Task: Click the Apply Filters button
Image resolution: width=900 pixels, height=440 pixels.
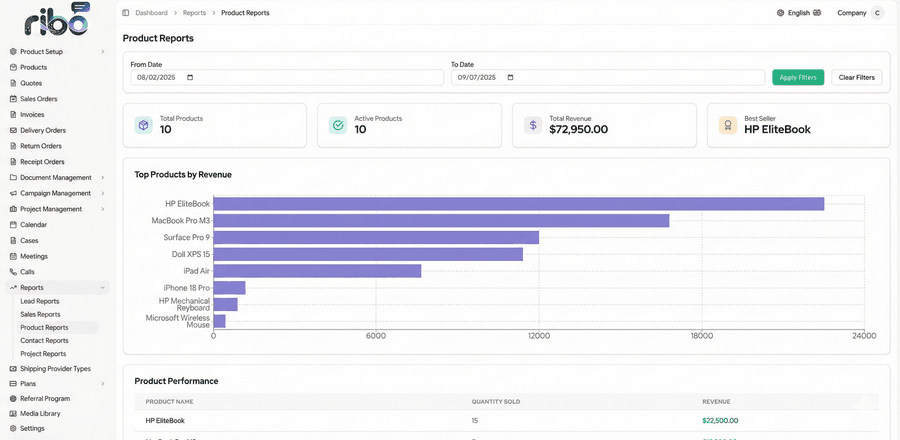Action: coord(798,77)
